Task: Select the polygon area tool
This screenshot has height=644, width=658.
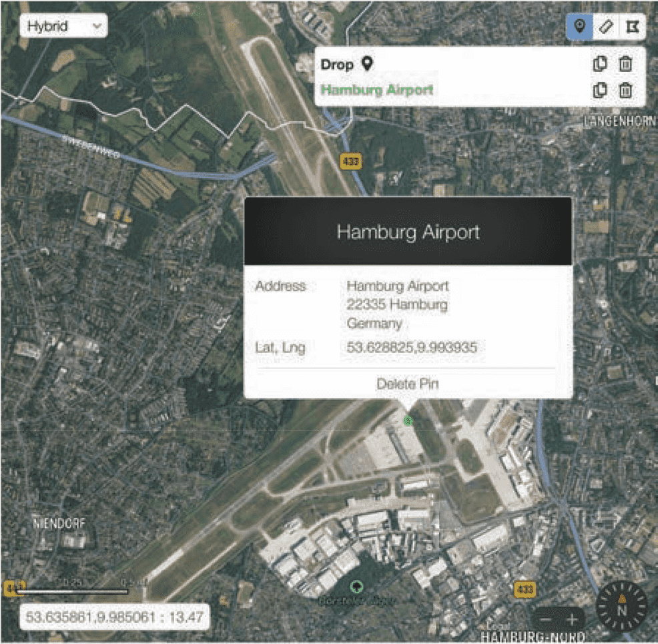Action: [632, 27]
